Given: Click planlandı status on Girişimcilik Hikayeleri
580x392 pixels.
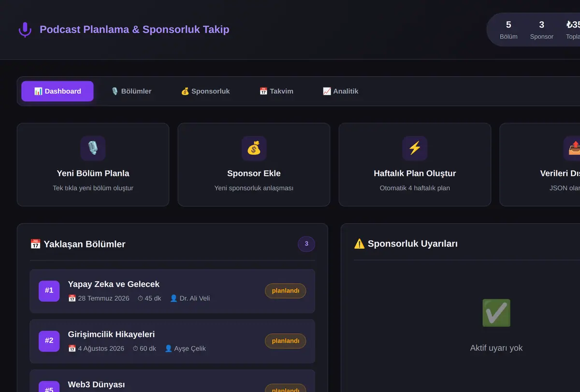Looking at the screenshot, I should [x=286, y=341].
